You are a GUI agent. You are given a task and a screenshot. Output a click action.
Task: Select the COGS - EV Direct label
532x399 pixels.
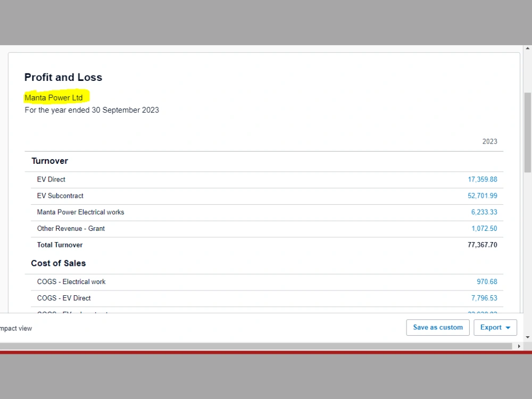click(64, 298)
